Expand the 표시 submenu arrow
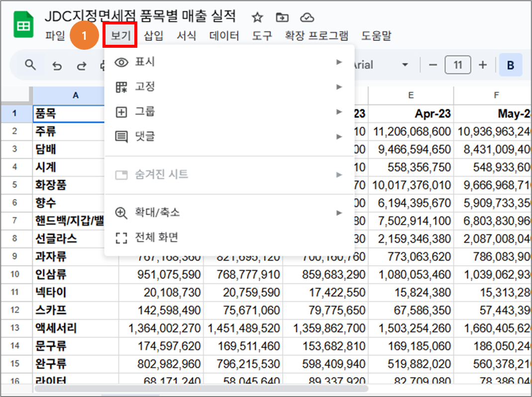This screenshot has height=397, width=532. [339, 62]
